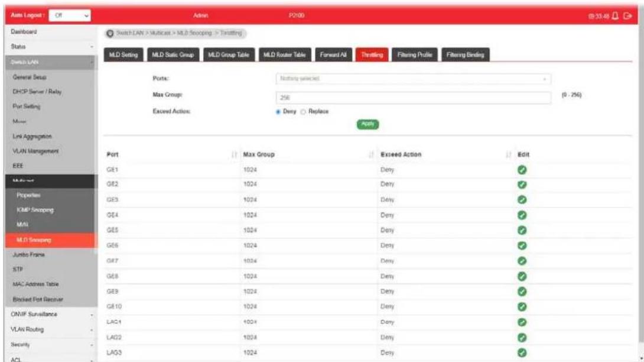Screen dimensions: 644x362
Task: Select the Throttling tab
Action: pos(372,54)
